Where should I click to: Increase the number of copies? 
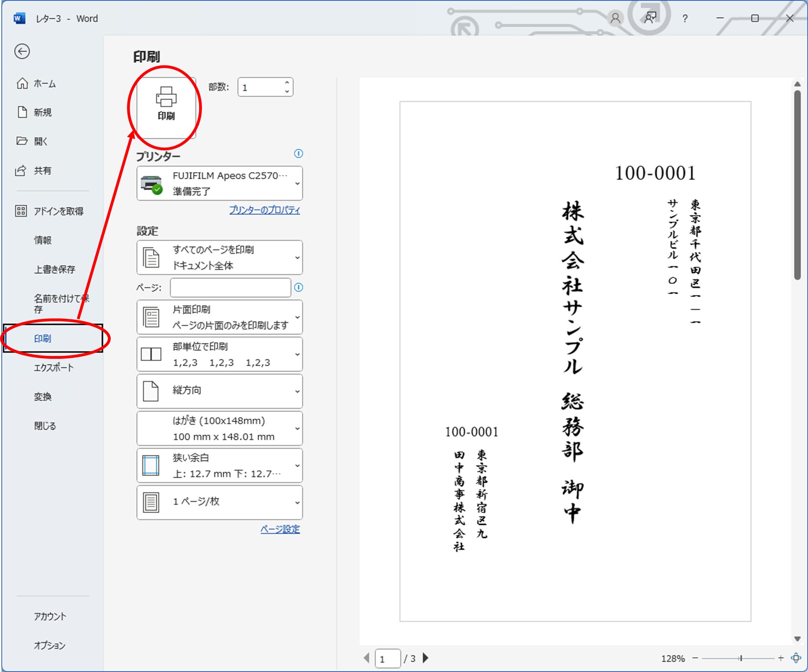[x=287, y=83]
